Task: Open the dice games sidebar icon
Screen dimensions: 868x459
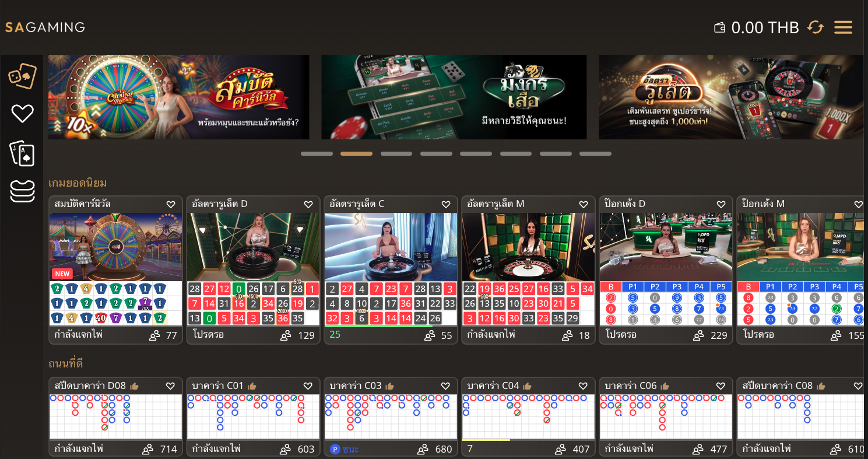Action: pyautogui.click(x=22, y=76)
